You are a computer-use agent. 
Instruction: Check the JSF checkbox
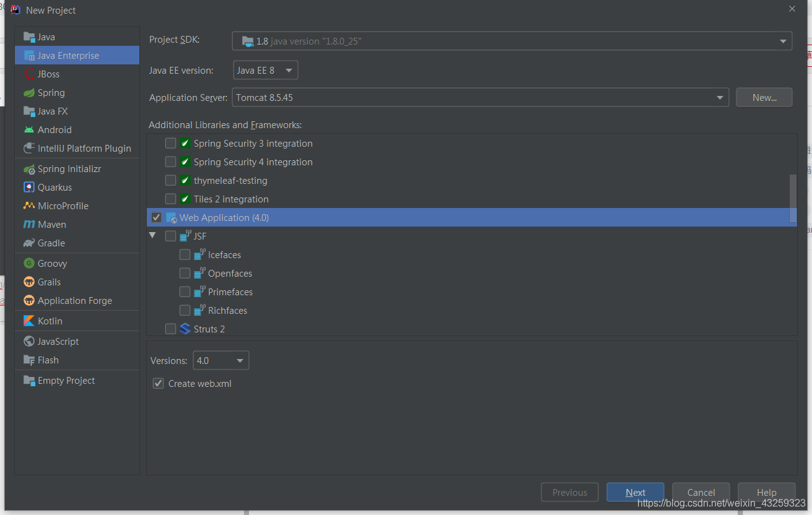click(x=170, y=236)
